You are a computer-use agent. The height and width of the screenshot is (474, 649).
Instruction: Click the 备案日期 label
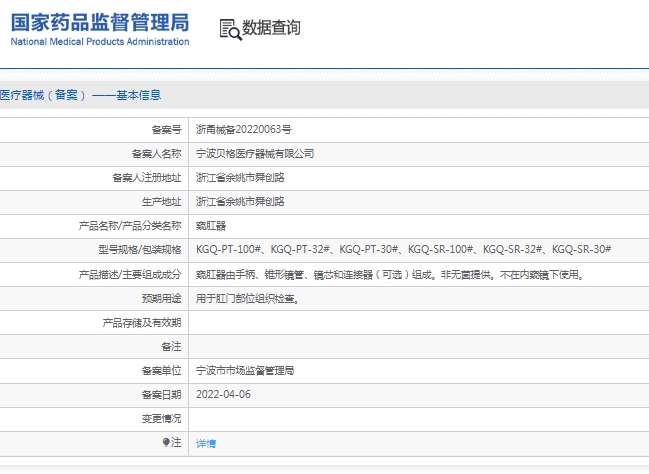(x=161, y=395)
